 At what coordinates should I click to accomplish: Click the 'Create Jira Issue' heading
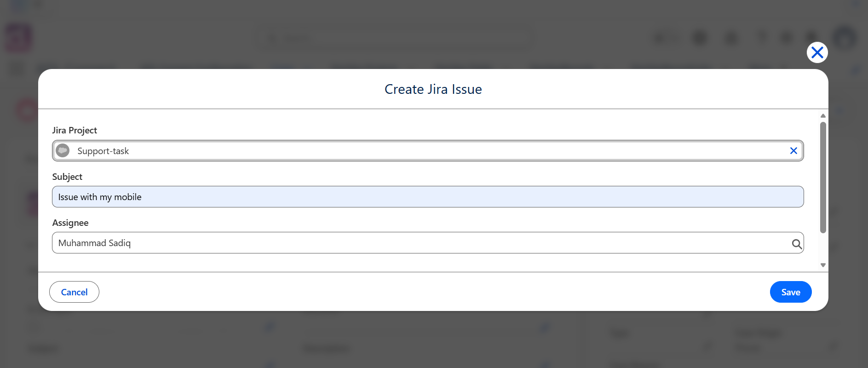[433, 89]
